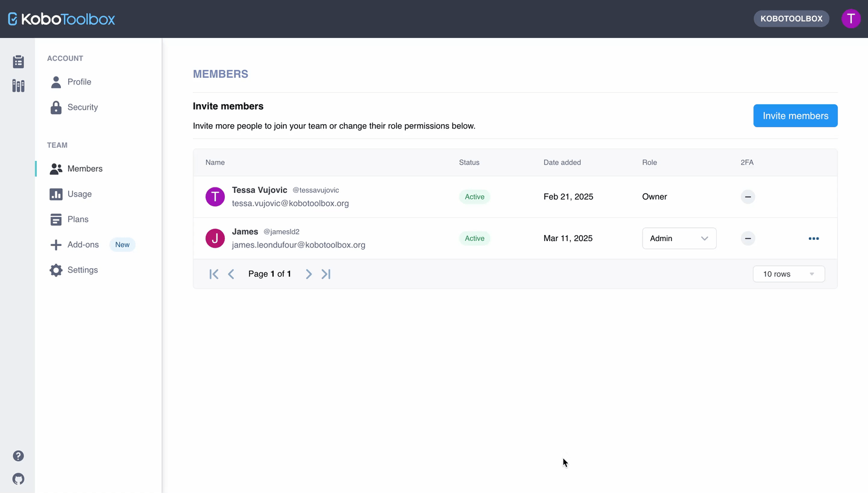Open the three-dot actions menu for James

click(x=813, y=239)
